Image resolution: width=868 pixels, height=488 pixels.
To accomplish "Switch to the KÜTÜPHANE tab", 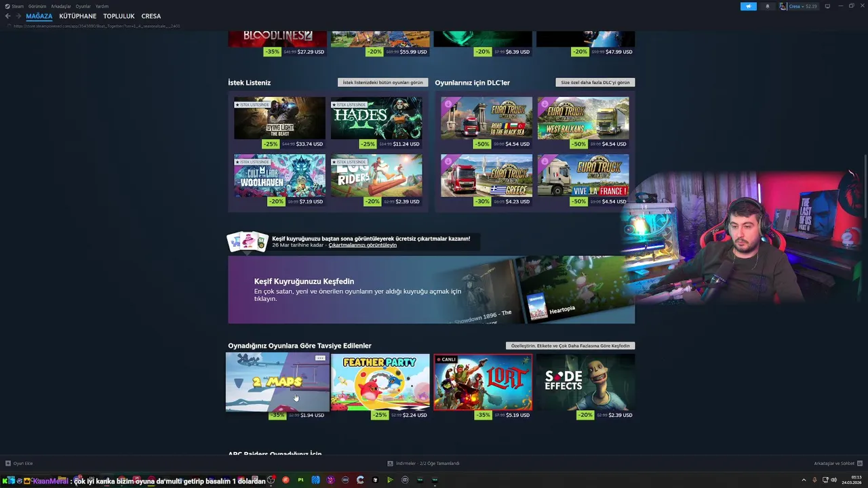I will click(78, 16).
